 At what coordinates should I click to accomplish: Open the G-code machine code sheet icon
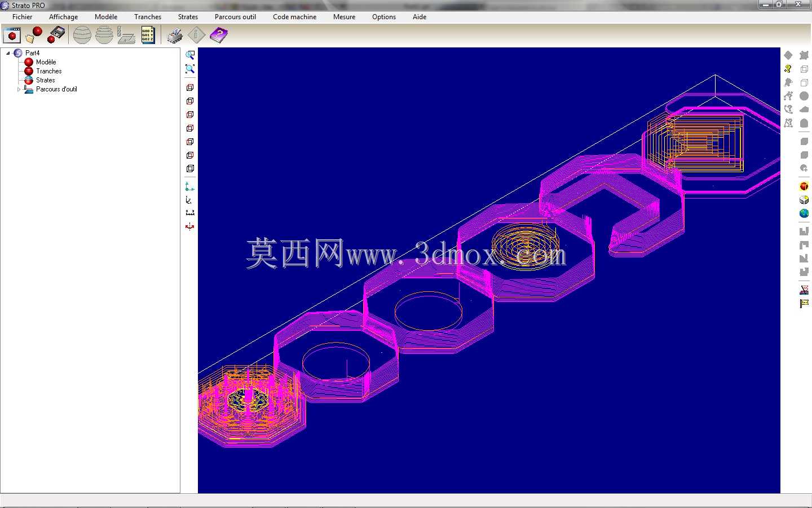point(148,35)
